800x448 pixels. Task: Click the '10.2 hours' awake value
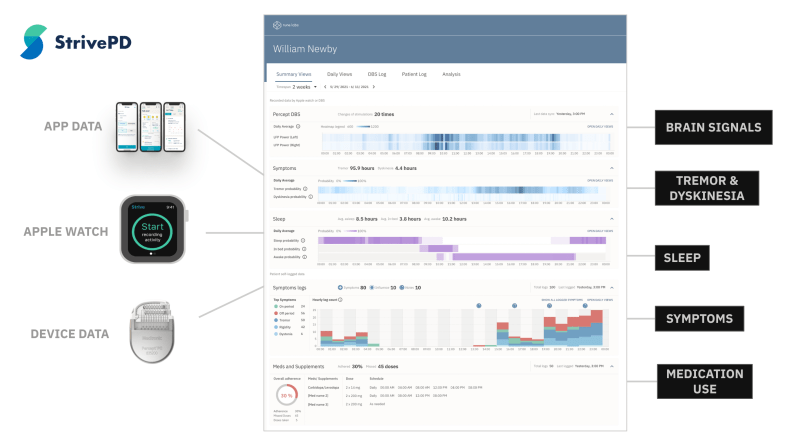pyautogui.click(x=454, y=219)
